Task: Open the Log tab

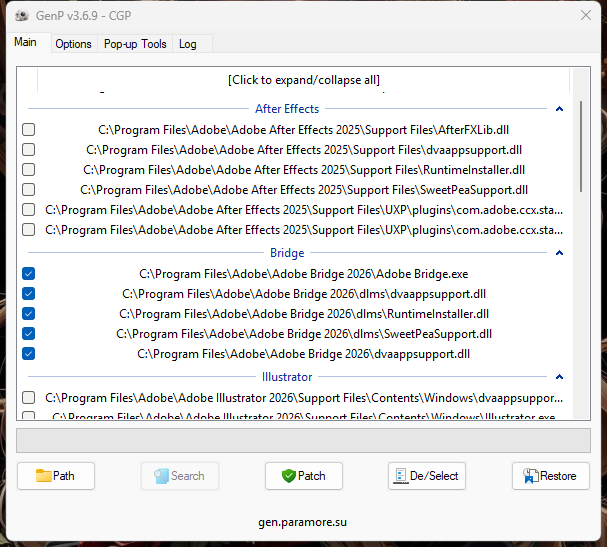Action: pyautogui.click(x=188, y=44)
